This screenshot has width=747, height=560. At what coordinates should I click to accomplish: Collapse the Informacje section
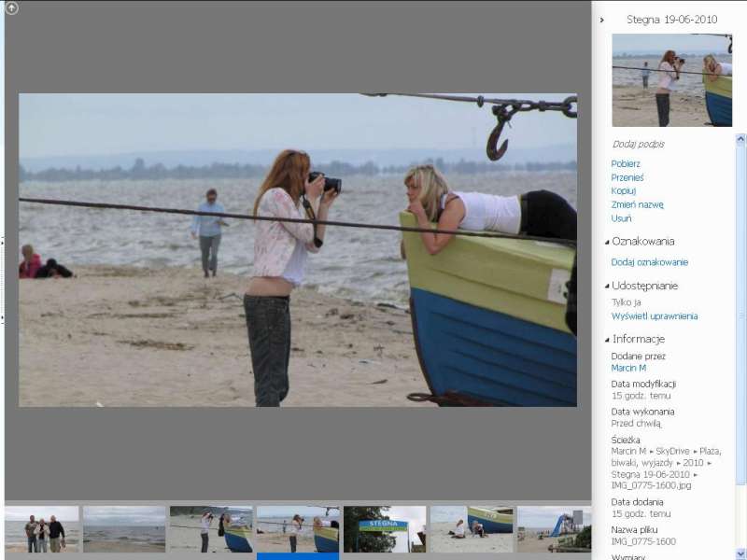606,340
